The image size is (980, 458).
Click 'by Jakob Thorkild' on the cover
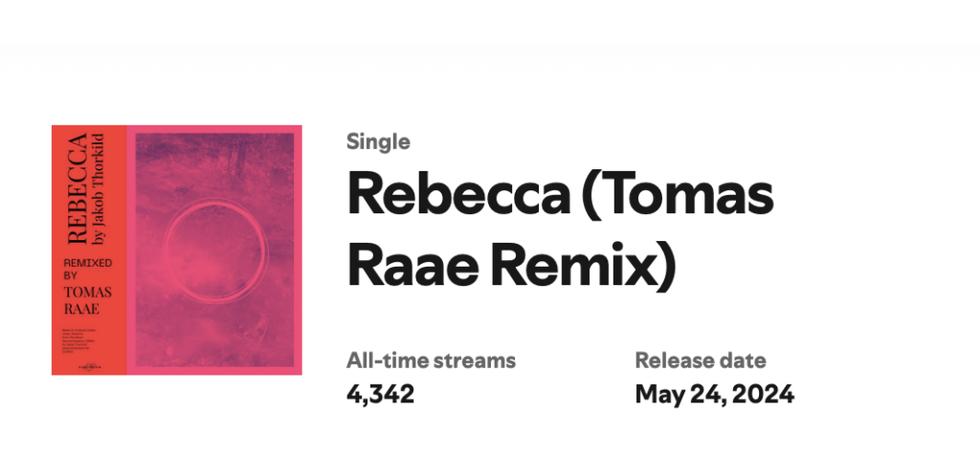[x=97, y=188]
